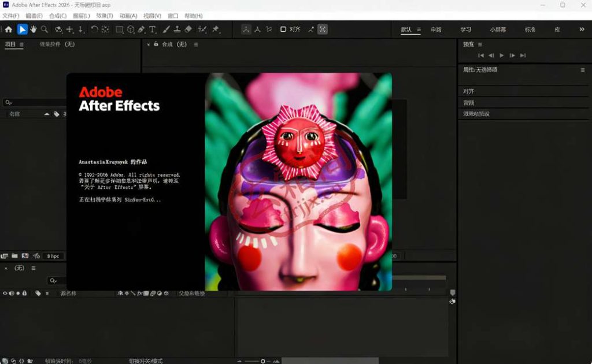Screen dimensions: 592x364
Task: Toggle the 对齐 snapping checkbox
Action: pos(283,29)
